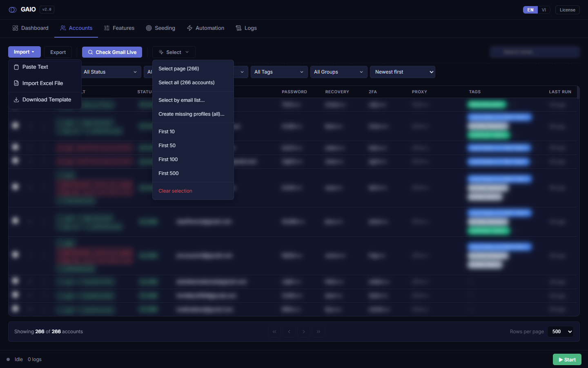588x368 pixels.
Task: Expand the All Status filter dropdown
Action: click(x=110, y=72)
